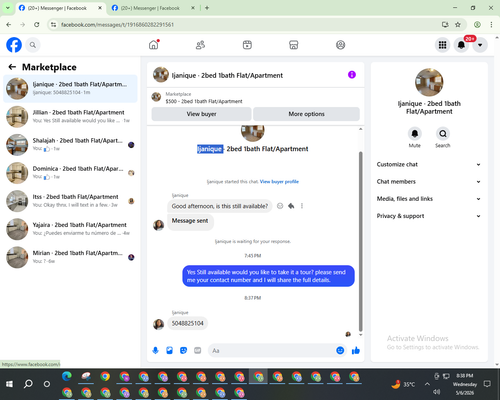This screenshot has width=500, height=400.
Task: Switch to the second Messenger browser tab
Action: [152, 8]
